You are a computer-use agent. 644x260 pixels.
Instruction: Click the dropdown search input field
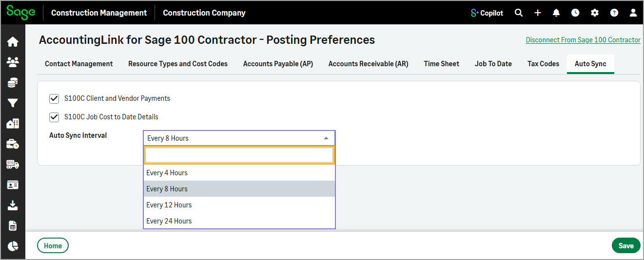[x=239, y=155]
